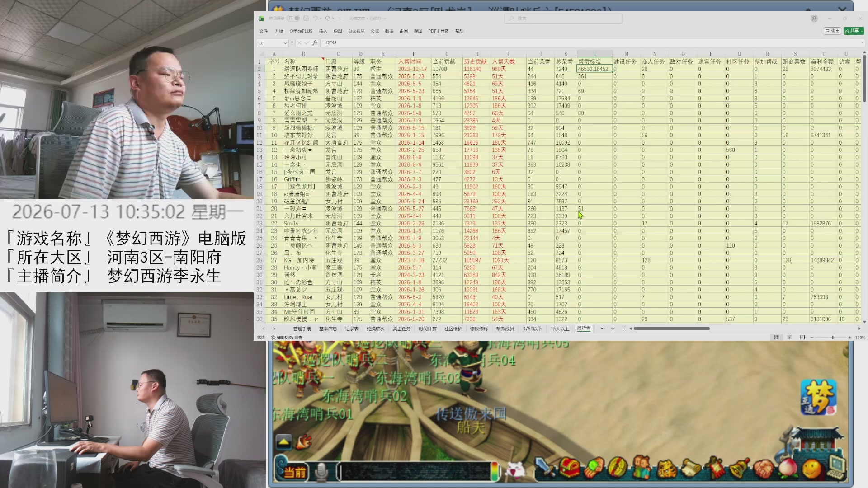The image size is (868, 488).
Task: Switch to normal view button in status bar
Action: (x=777, y=337)
